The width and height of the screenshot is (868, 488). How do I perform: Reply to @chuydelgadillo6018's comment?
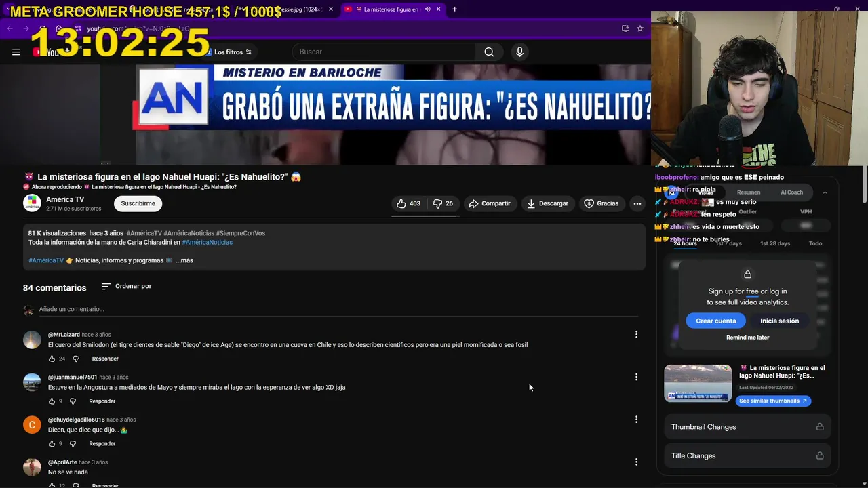point(102,444)
